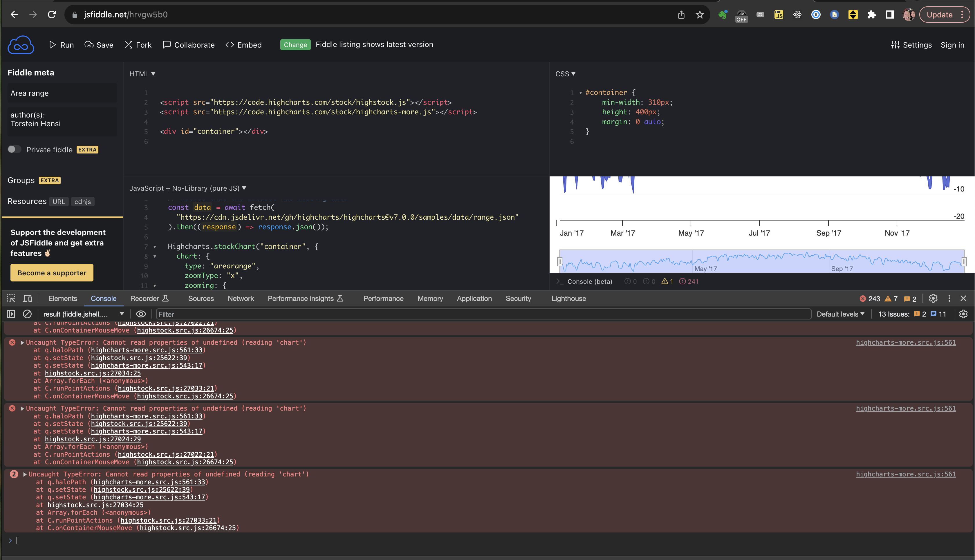
Task: Toggle the Private fiddle switch
Action: (15, 150)
